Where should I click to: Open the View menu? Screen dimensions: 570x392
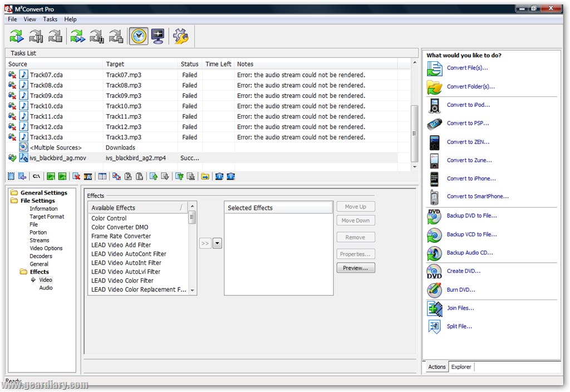(30, 19)
